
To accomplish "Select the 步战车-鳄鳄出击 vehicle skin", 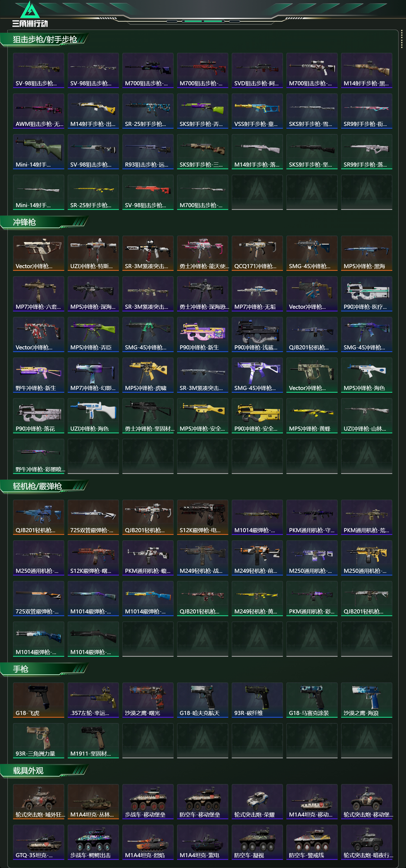I will 93,842.
